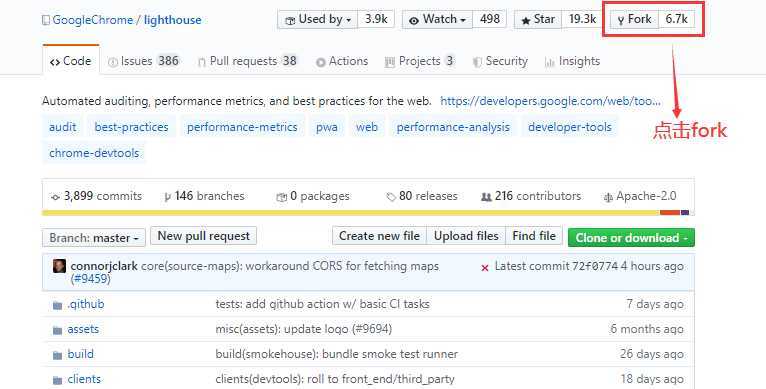Select the developer-tools topic tag

click(x=570, y=127)
